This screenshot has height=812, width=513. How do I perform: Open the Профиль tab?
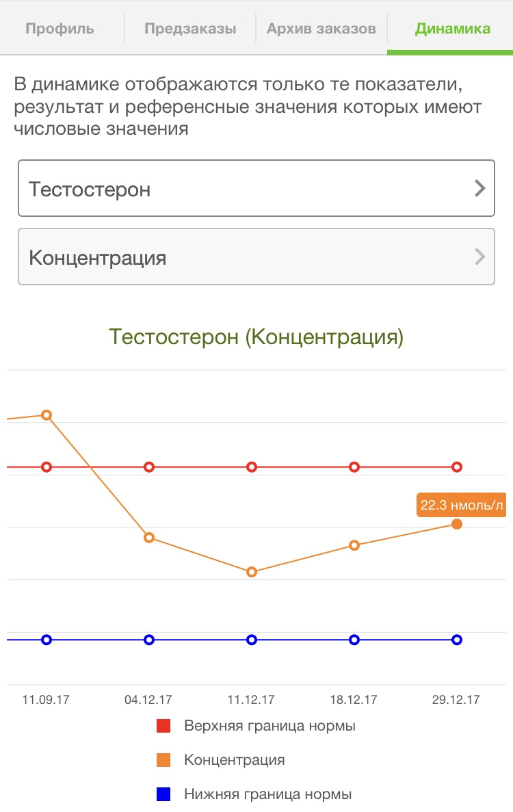(60, 29)
